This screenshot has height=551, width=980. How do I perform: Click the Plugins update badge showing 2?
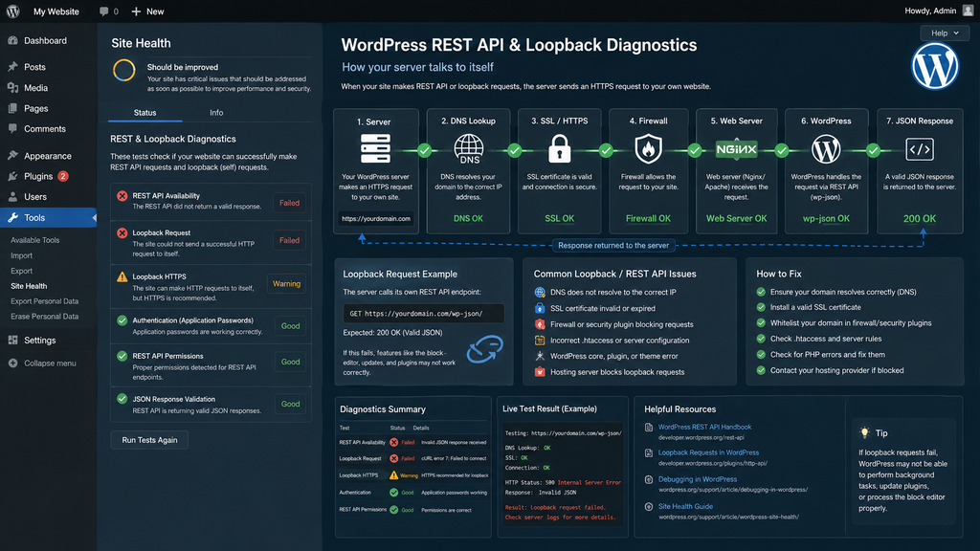[63, 176]
